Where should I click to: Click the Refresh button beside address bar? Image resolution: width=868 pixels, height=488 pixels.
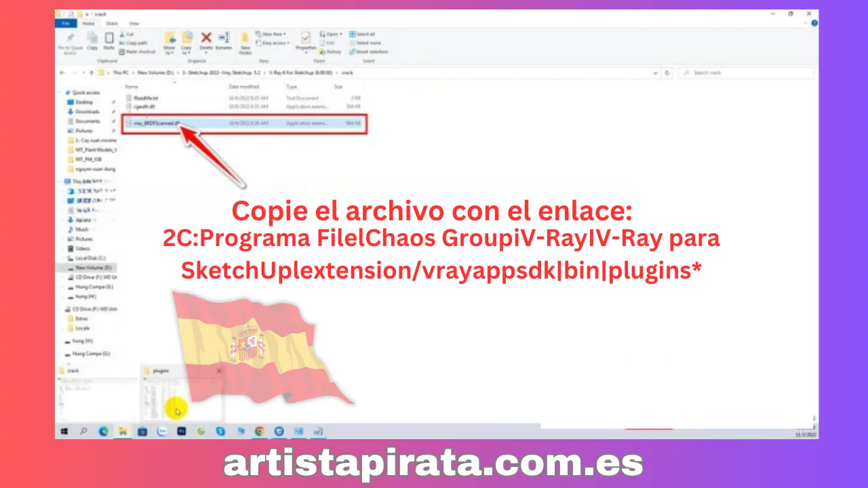668,73
